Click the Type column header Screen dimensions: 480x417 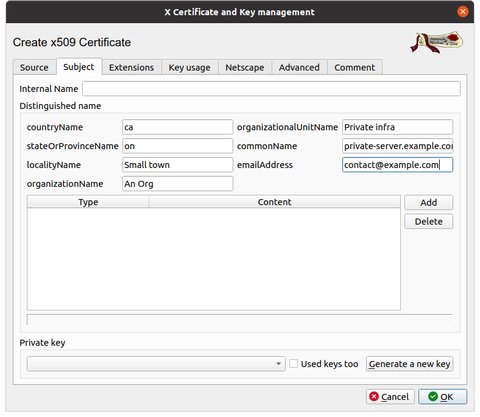[x=88, y=202]
